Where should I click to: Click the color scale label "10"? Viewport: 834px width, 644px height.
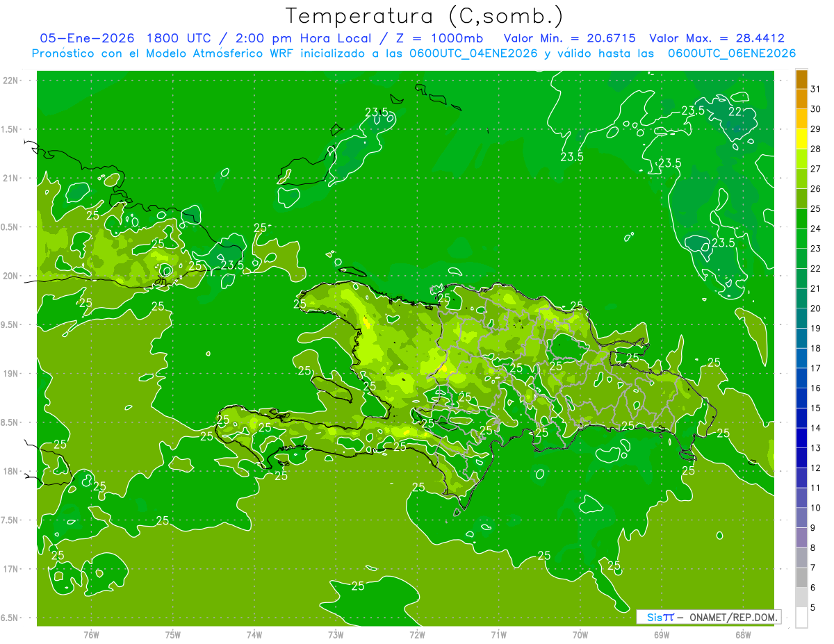coord(816,508)
